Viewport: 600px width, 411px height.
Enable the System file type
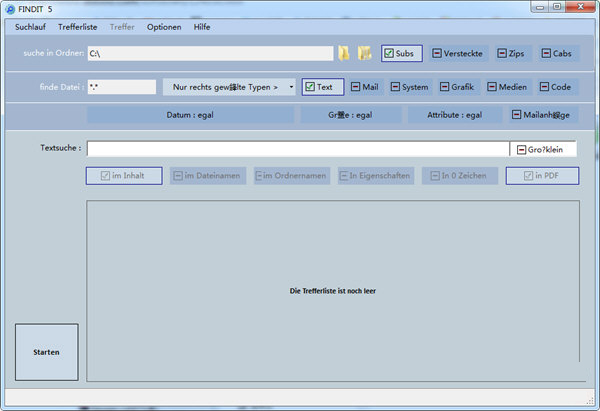(x=410, y=87)
